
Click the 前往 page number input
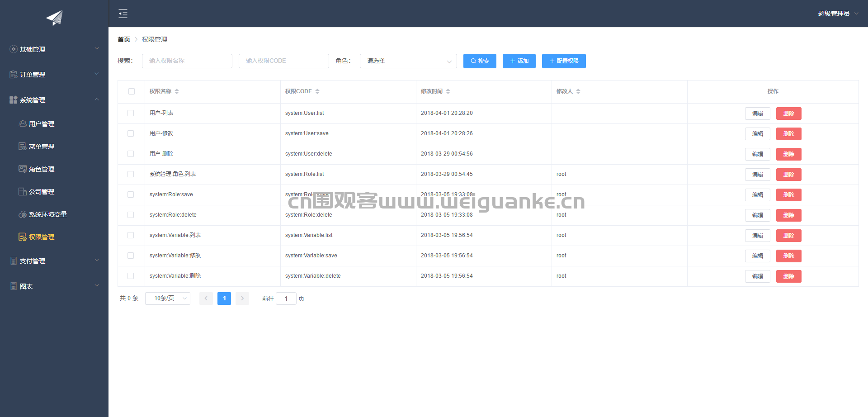(286, 299)
